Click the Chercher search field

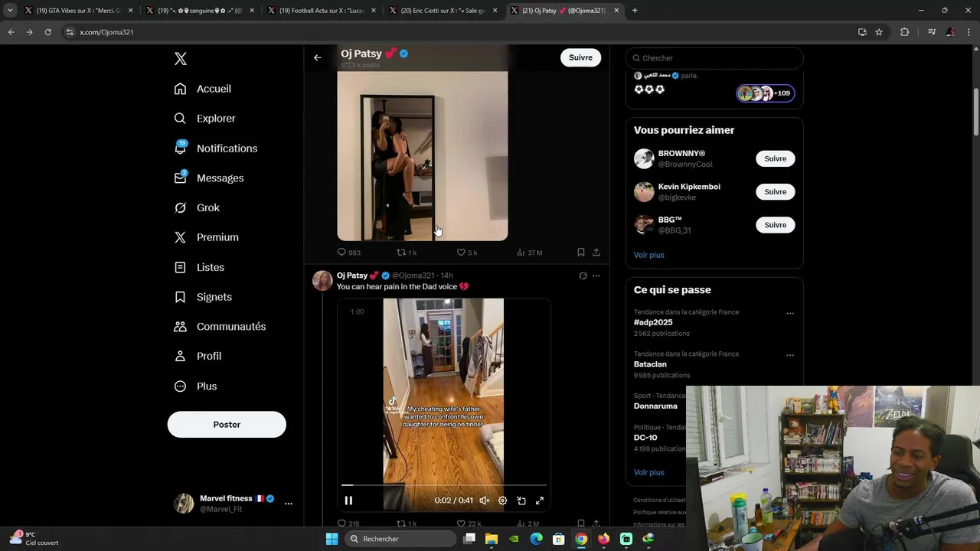click(714, 58)
